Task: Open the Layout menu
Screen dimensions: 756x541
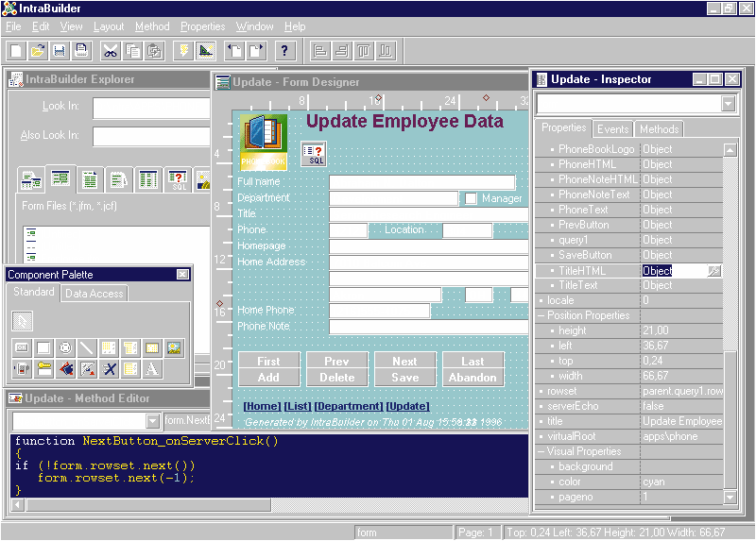Action: coord(109,26)
